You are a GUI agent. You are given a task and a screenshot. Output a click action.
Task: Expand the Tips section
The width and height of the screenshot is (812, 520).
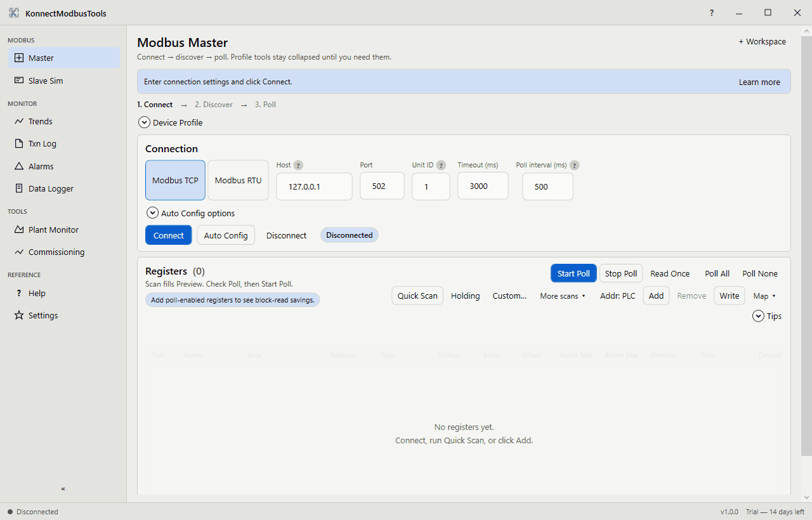tap(767, 316)
